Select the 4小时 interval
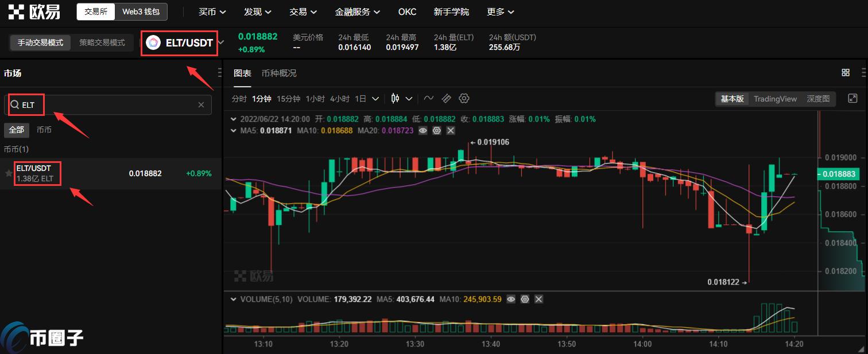This screenshot has height=354, width=868. tap(340, 99)
